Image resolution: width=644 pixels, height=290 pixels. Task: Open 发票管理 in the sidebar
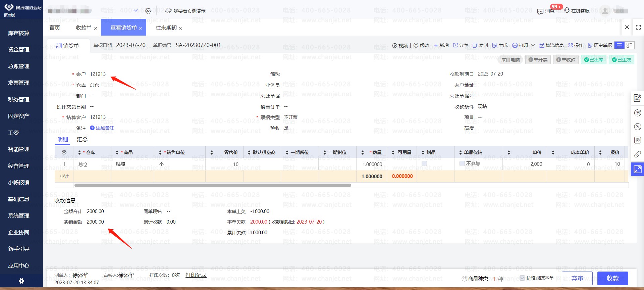coord(19,83)
